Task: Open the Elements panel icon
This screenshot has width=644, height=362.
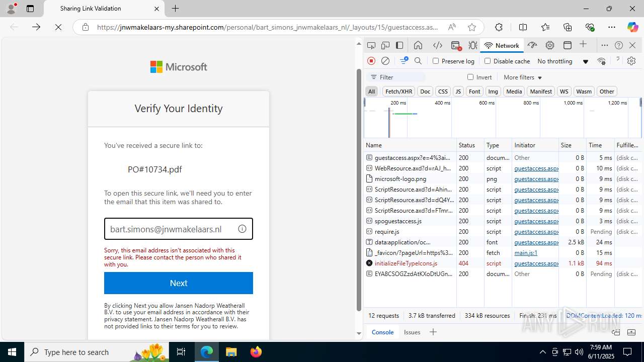Action: [x=438, y=45]
